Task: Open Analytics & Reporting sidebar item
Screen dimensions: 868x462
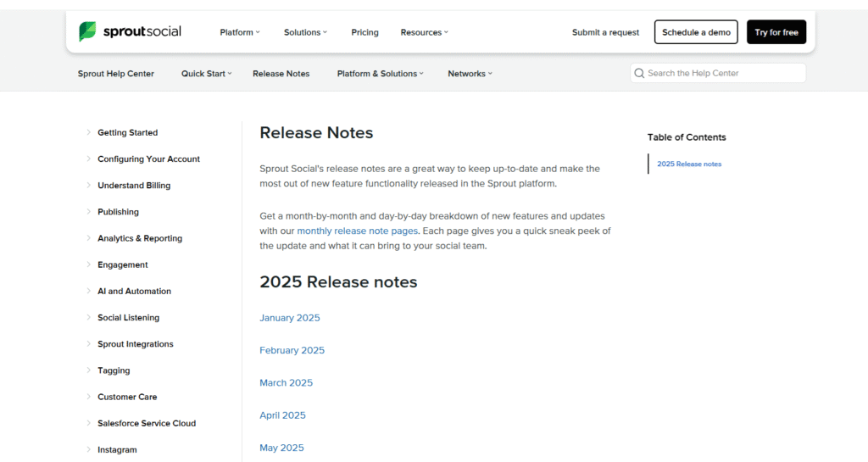Action: pos(140,238)
